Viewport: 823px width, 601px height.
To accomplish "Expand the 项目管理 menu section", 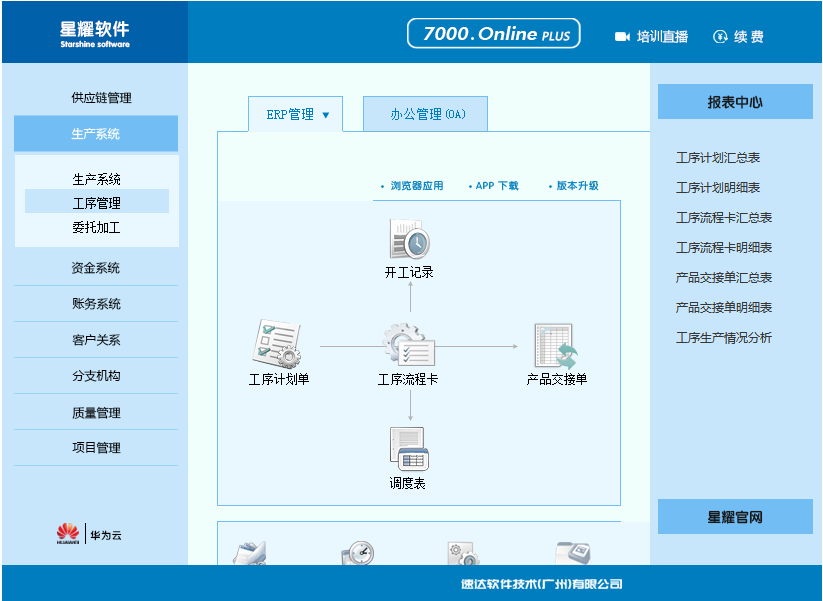I will [96, 448].
